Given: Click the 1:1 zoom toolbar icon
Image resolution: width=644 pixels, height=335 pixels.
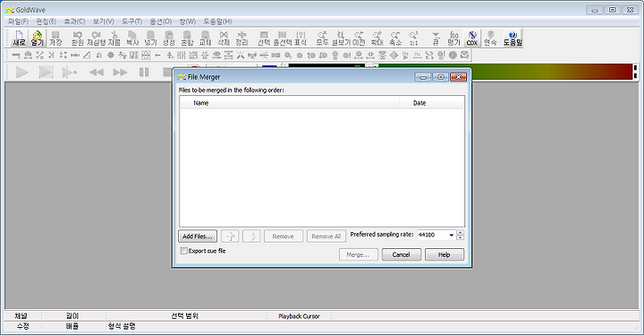Looking at the screenshot, I should (413, 39).
